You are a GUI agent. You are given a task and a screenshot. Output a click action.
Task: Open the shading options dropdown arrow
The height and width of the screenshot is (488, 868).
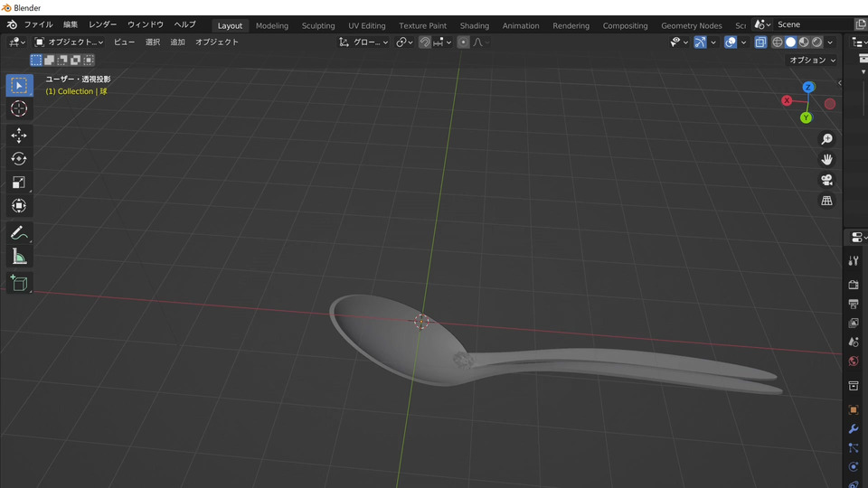click(x=830, y=42)
